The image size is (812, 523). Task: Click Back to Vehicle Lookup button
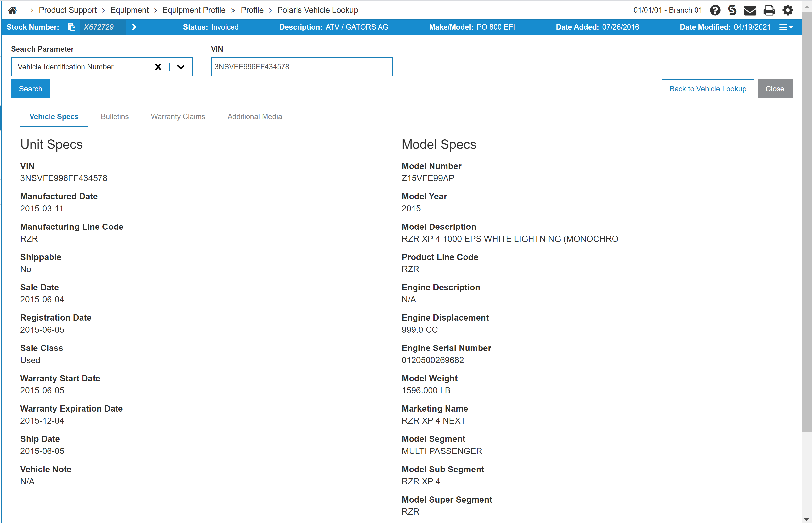(x=708, y=89)
